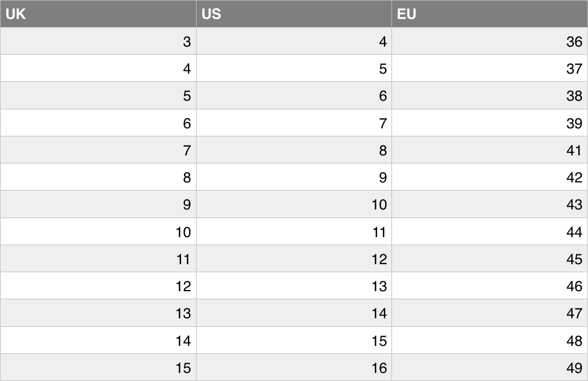Image resolution: width=588 pixels, height=381 pixels.
Task: Select the EU cell showing 41
Action: [x=490, y=150]
